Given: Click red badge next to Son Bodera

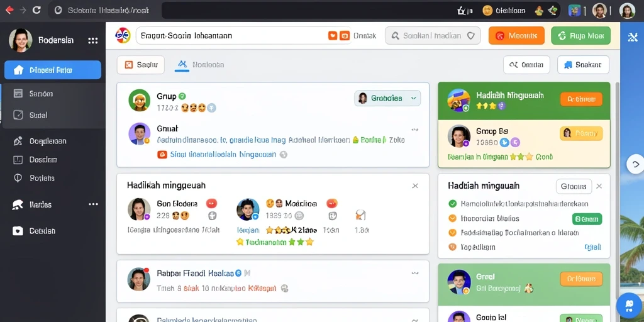Looking at the screenshot, I should pyautogui.click(x=211, y=203).
